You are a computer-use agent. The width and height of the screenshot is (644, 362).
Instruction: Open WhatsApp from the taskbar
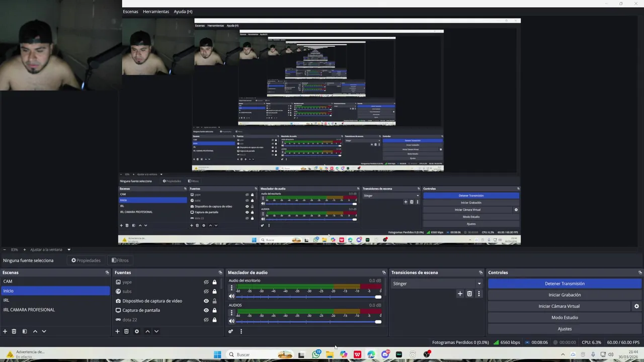click(316, 354)
